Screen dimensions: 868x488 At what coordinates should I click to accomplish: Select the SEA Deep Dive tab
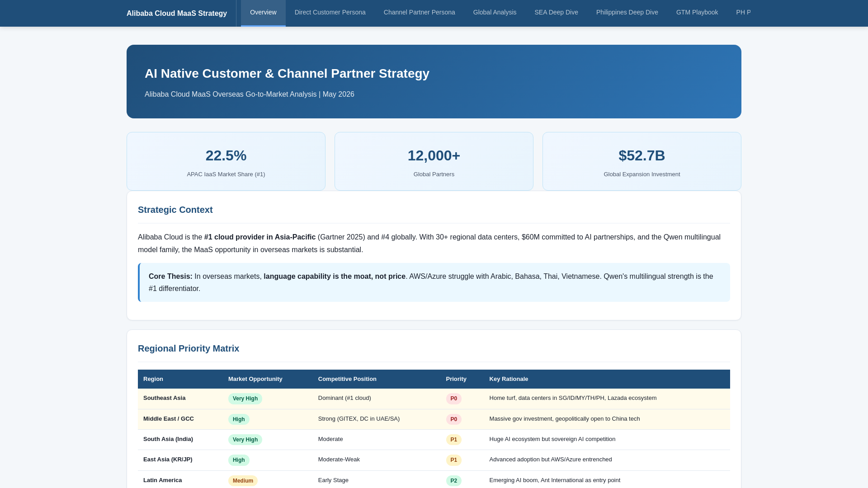(556, 13)
